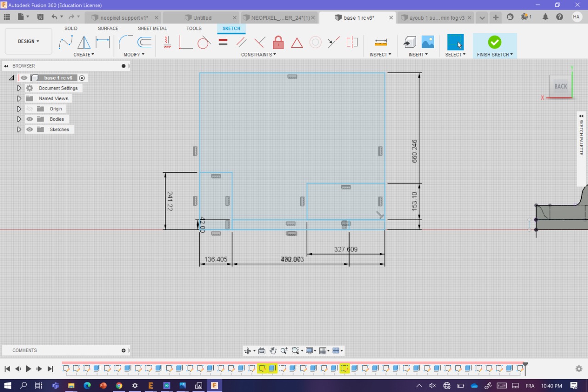Select the Offset modify tool
Viewport: 588px width, 392px height.
click(145, 42)
